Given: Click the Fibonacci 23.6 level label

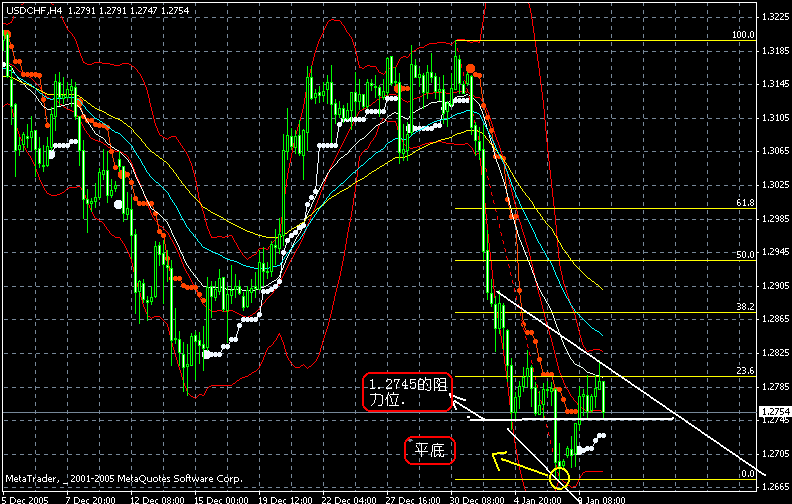Looking at the screenshot, I should point(746,371).
